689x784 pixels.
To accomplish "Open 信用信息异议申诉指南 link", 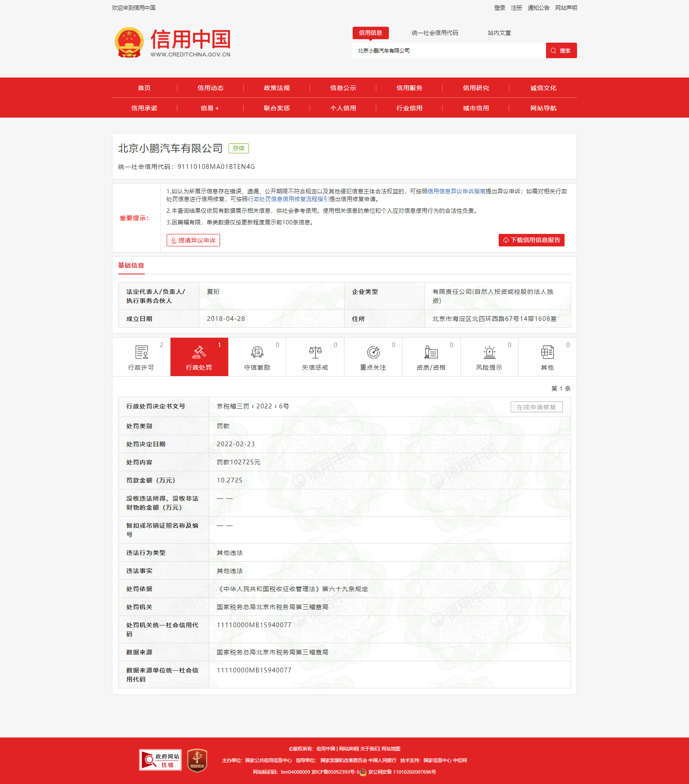I will [456, 191].
